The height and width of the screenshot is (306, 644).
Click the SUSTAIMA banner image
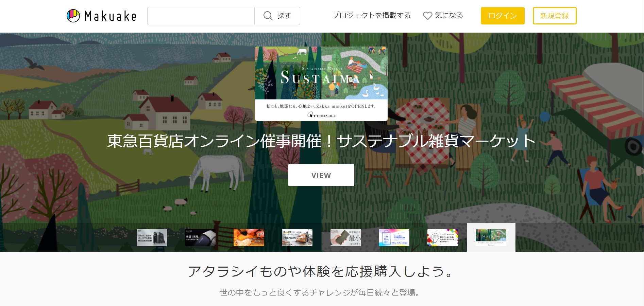(x=321, y=84)
